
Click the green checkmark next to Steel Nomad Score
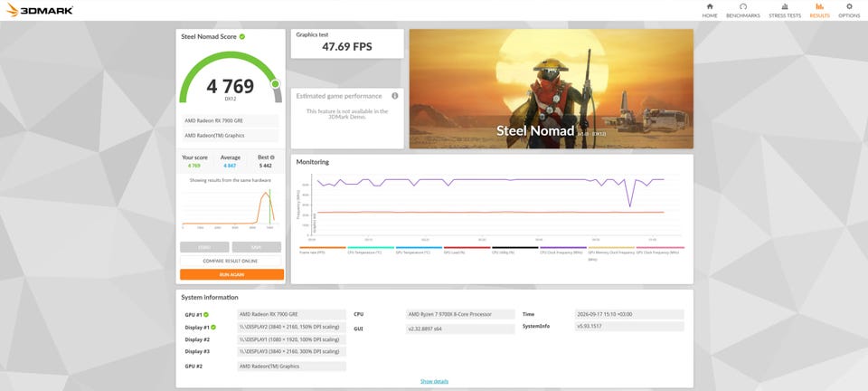(x=242, y=36)
